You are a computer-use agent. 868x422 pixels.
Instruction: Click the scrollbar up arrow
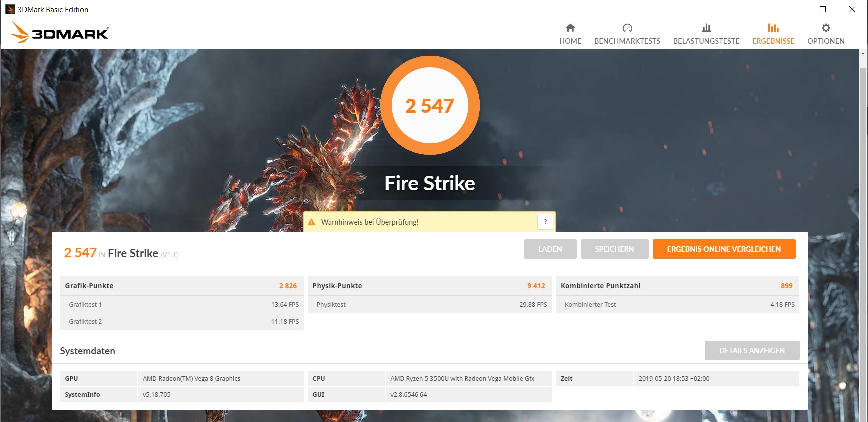(x=863, y=53)
